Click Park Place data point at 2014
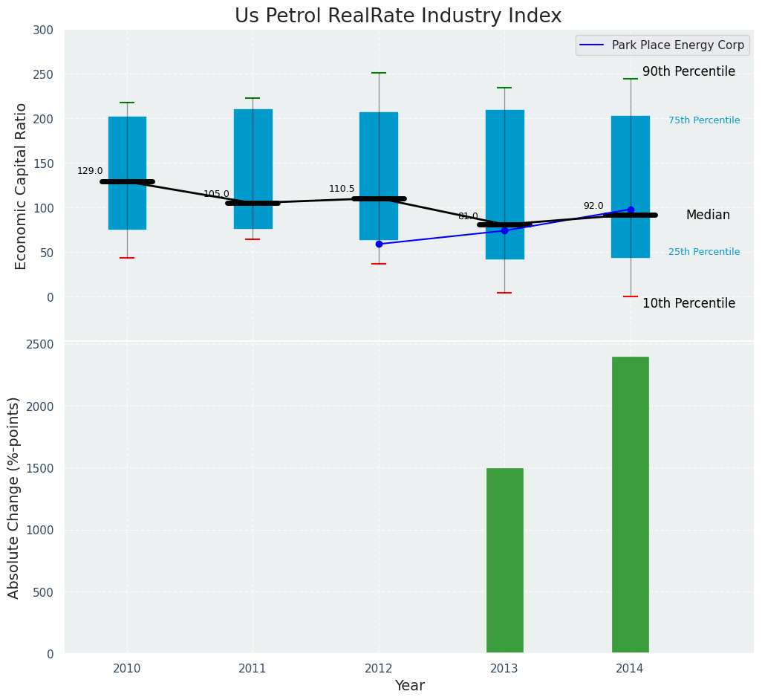The width and height of the screenshot is (762, 700). pyautogui.click(x=631, y=210)
